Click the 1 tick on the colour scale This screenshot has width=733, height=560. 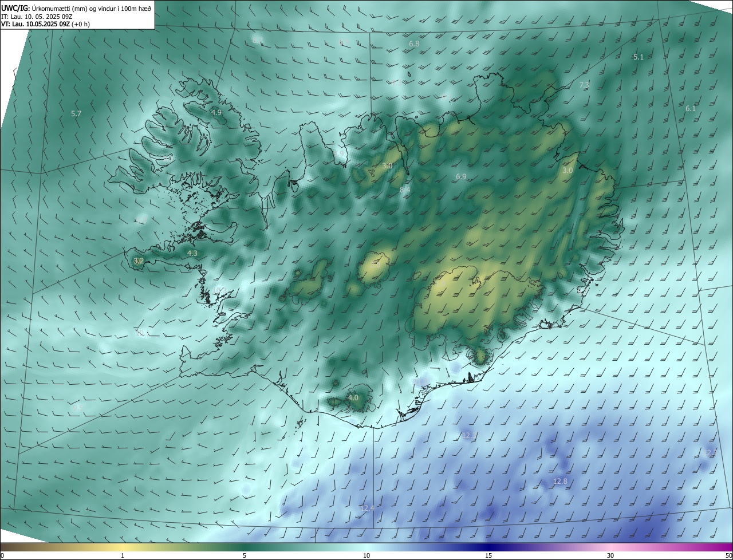click(123, 555)
